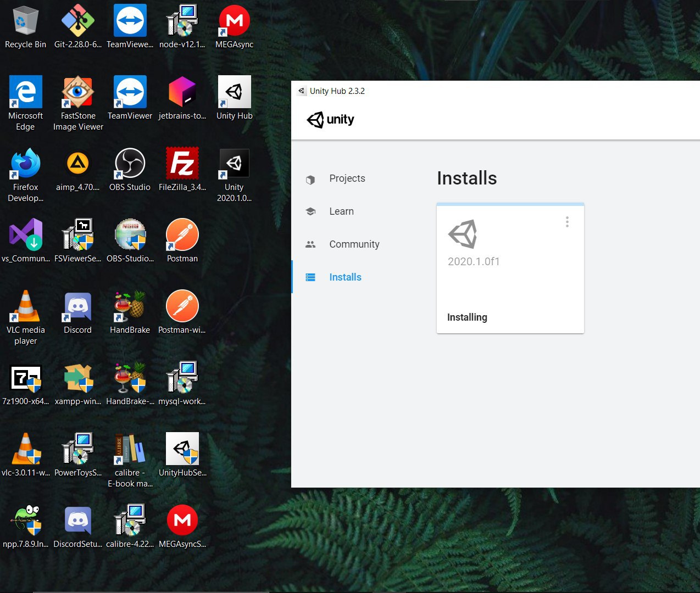Select the Firefox Developer Edition shortcut
700x593 pixels.
(x=25, y=174)
